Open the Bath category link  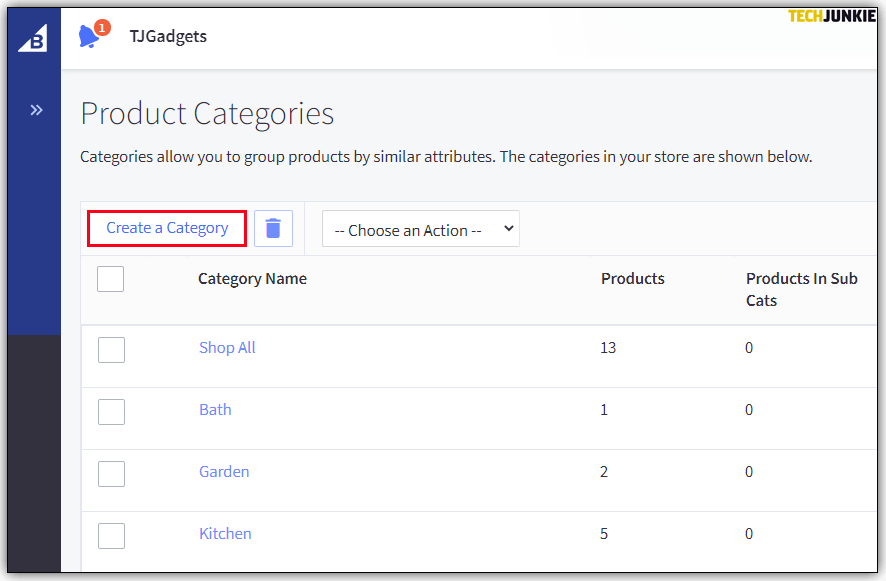click(215, 410)
